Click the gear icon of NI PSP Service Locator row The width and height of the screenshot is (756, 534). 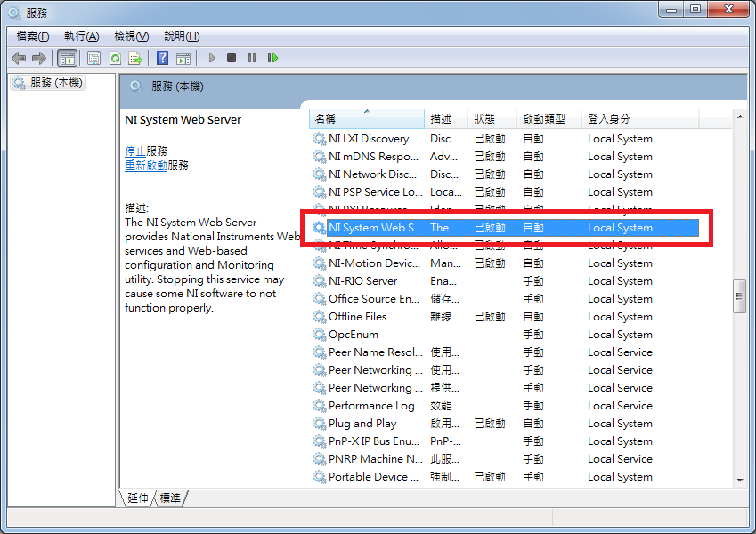pos(319,192)
